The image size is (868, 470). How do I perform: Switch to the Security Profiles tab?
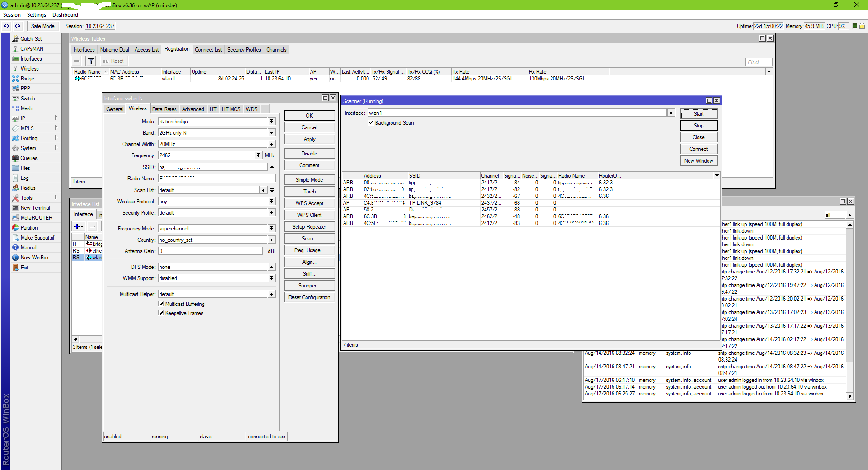pyautogui.click(x=244, y=50)
